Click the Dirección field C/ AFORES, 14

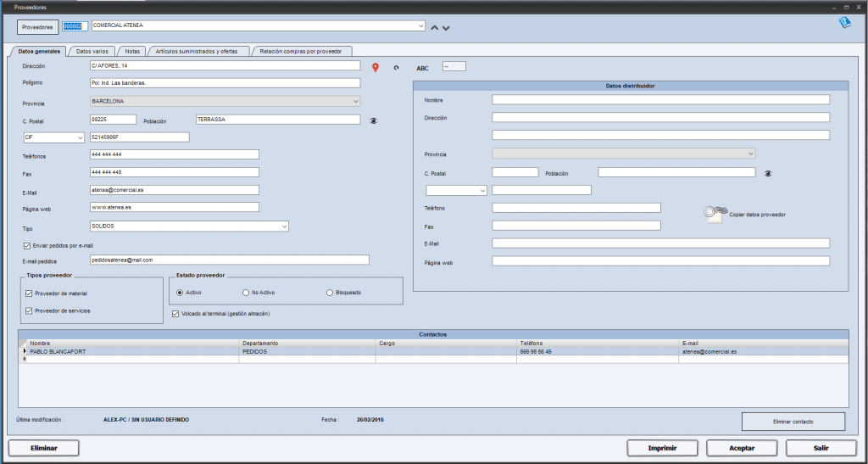(225, 65)
